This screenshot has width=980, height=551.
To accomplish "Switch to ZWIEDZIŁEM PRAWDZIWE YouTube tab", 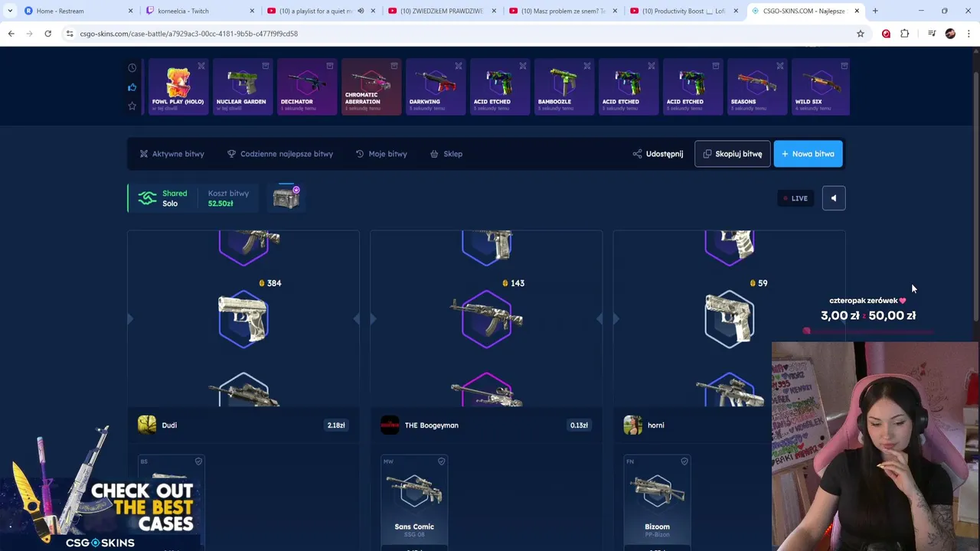I will (442, 11).
